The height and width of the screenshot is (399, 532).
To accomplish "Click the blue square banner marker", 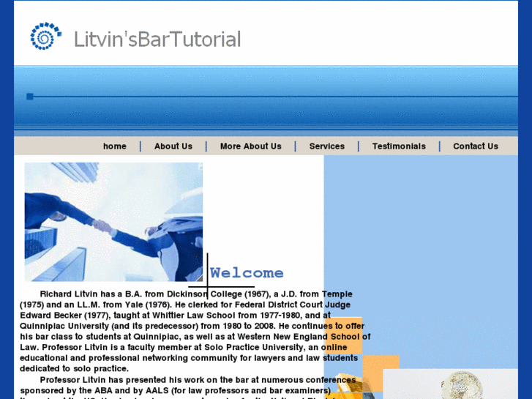I will pyautogui.click(x=30, y=97).
